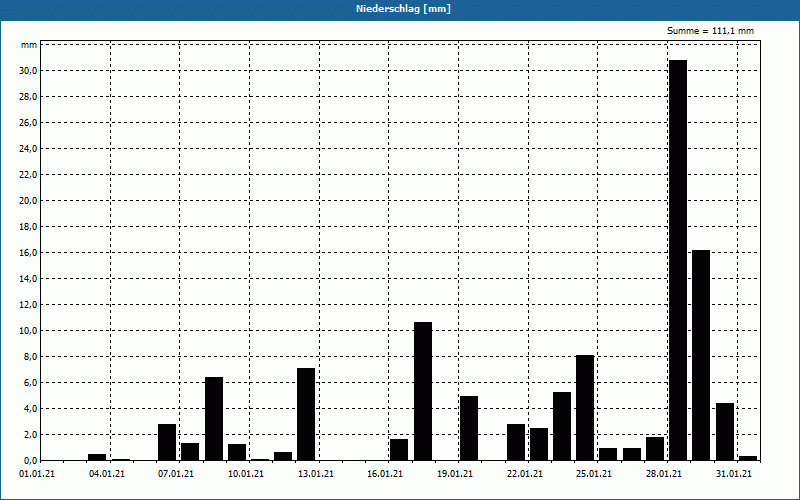The width and height of the screenshot is (800, 500).
Task: Select the bar reaching about 7 mm
Action: [306, 414]
